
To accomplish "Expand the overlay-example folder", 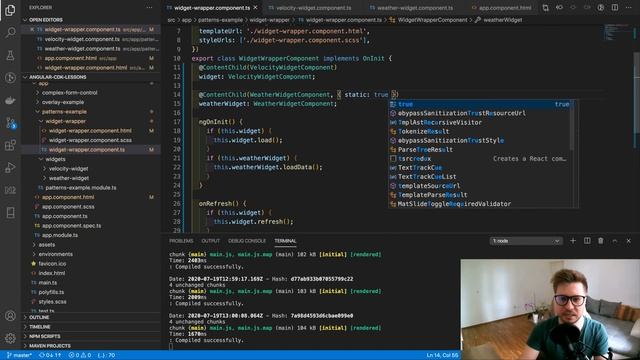I will [62, 102].
